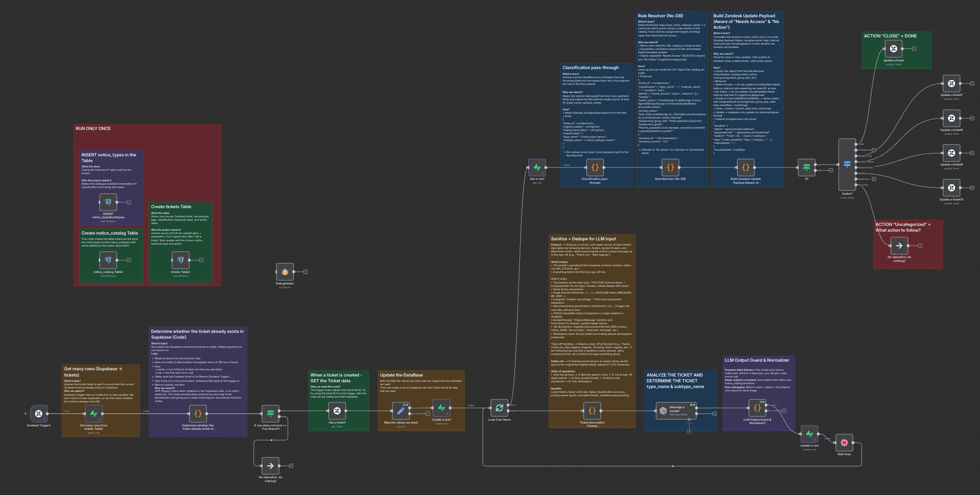This screenshot has width=980, height=495.
Task: Click the If1 node
Action: (806, 167)
